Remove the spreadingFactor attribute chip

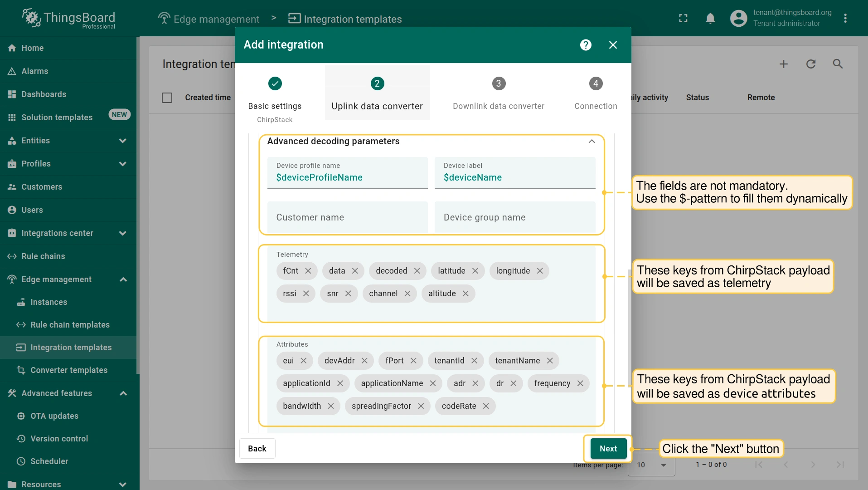(x=421, y=406)
